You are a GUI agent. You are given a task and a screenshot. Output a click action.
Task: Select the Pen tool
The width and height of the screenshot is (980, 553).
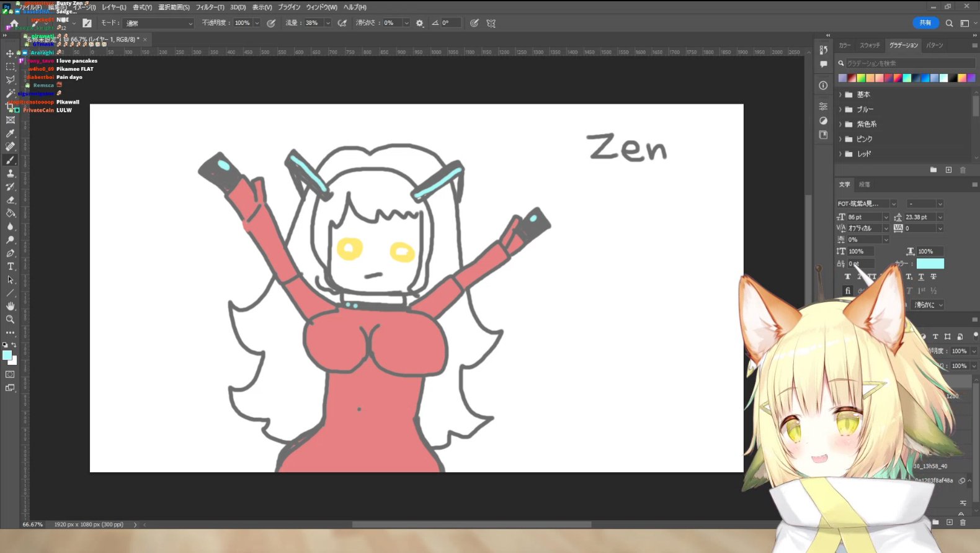[x=11, y=253]
